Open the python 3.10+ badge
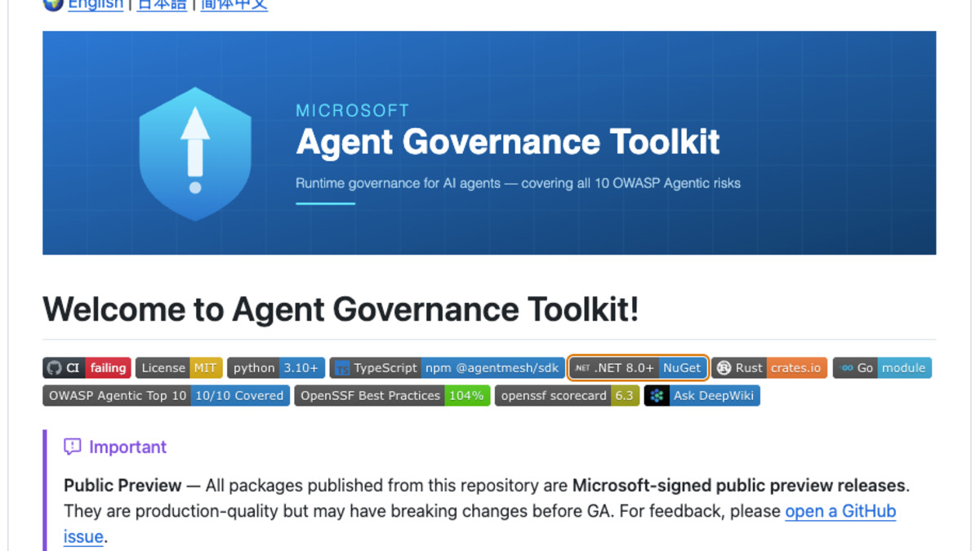 coord(276,367)
